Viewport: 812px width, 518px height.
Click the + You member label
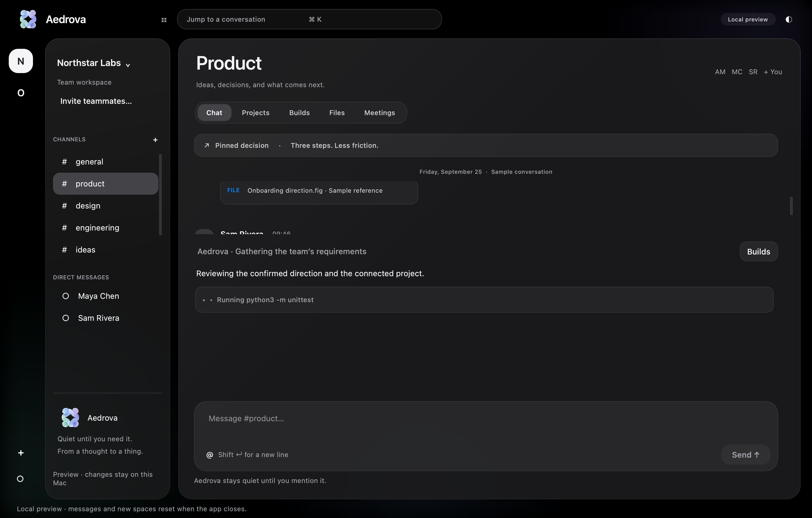773,72
